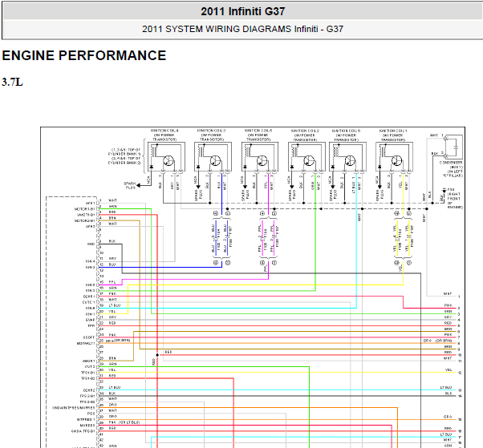Click the WHT label at right-side terminal 1
Image resolution: width=483 pixels, height=448 pixels.
(448, 294)
